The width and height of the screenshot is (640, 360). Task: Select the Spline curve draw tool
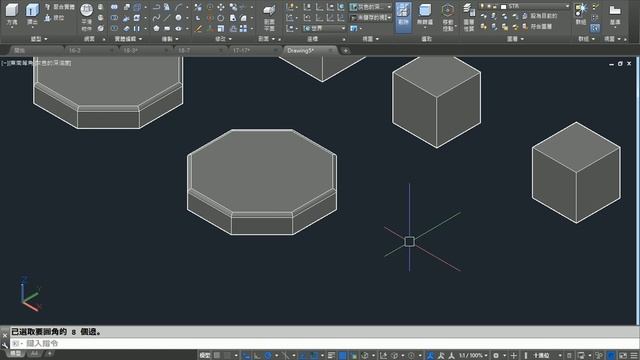point(156,18)
